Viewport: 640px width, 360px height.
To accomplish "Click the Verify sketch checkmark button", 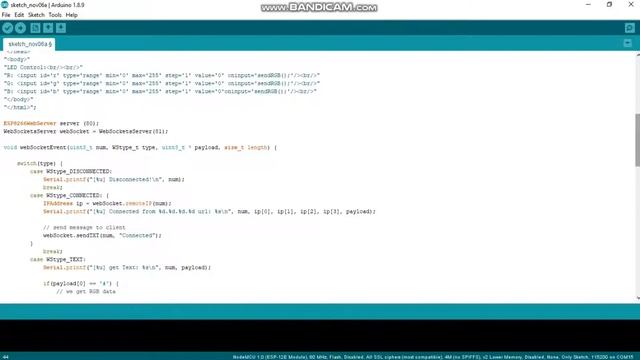I will [x=7, y=28].
